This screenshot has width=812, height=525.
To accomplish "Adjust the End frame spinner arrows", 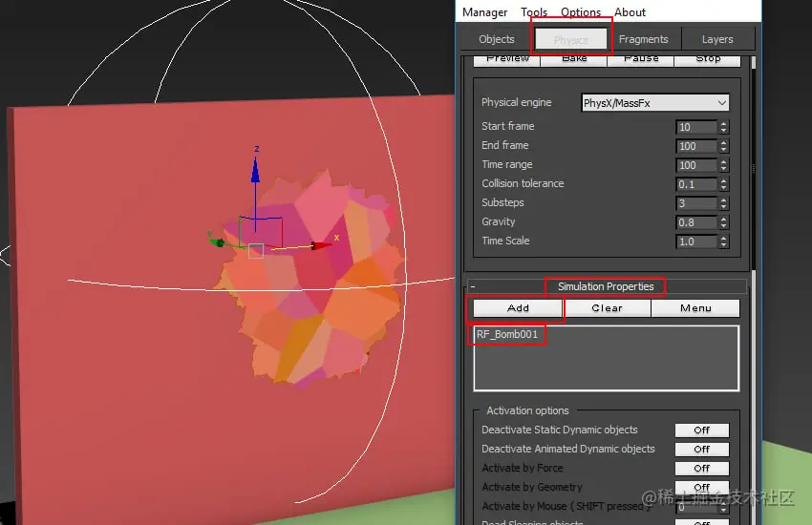I will coord(724,146).
